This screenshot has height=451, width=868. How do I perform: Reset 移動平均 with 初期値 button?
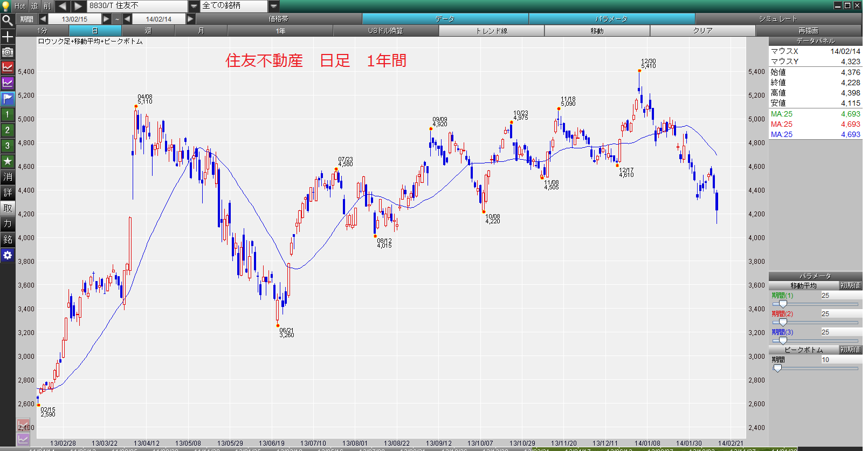851,285
